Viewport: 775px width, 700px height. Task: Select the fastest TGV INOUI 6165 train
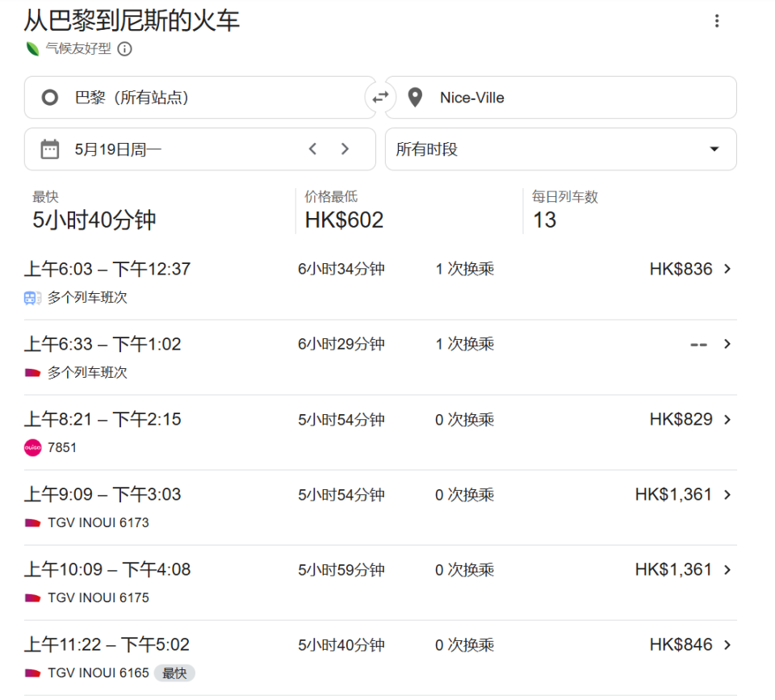click(380, 658)
